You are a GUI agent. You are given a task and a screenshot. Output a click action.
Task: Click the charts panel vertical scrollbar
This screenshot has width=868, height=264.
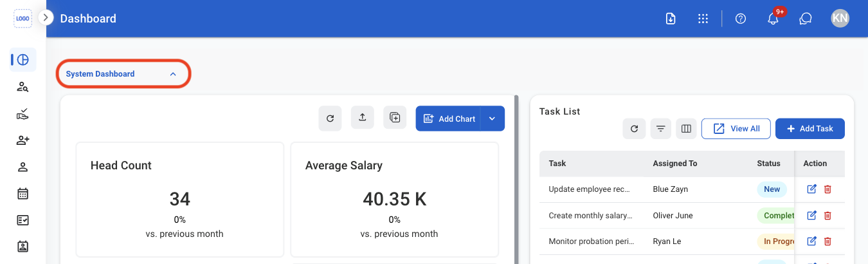click(x=516, y=180)
